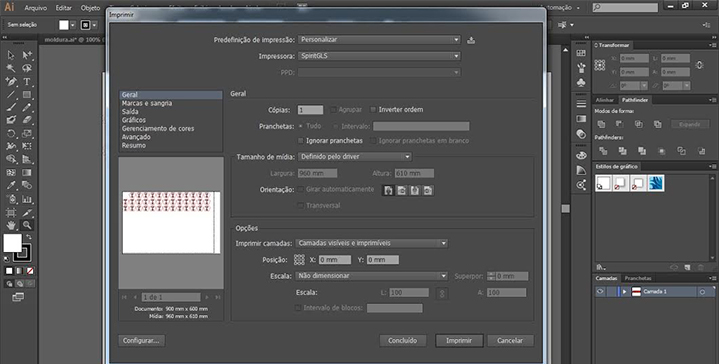Open Transformar panel options menu

[x=713, y=45]
